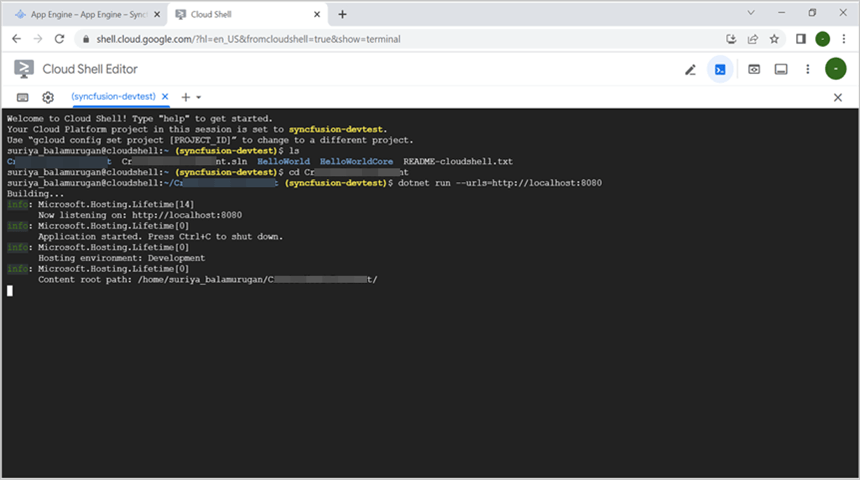Click the HelloWorld directory name
Viewport: 860px width, 480px height.
284,161
